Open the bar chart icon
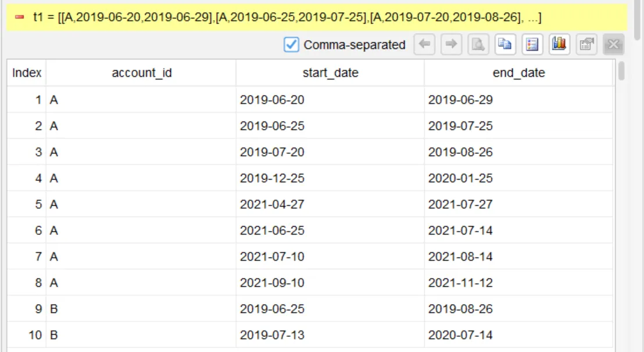Screen dimensions: 644x352 pos(559,44)
